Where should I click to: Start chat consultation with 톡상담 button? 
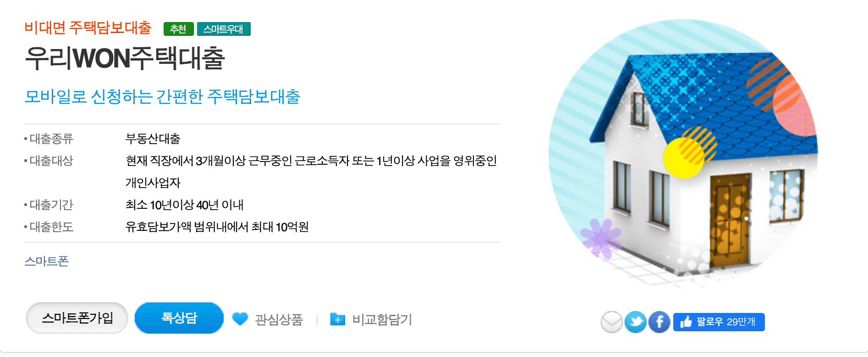click(x=179, y=318)
